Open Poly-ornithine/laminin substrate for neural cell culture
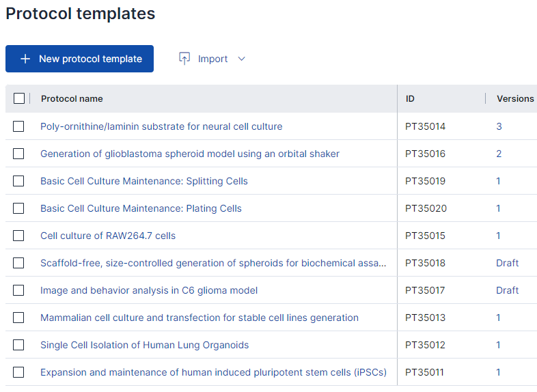 tap(161, 126)
